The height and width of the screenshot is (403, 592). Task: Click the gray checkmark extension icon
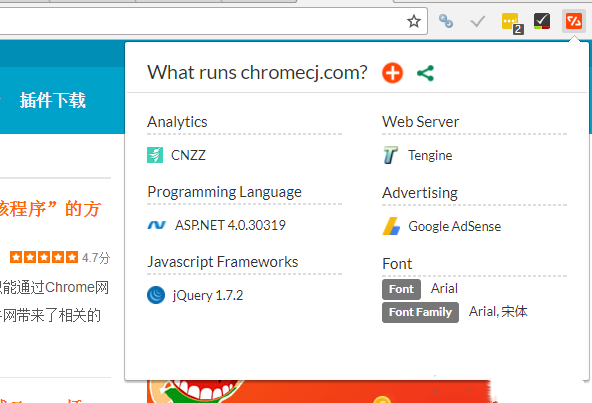tap(478, 22)
